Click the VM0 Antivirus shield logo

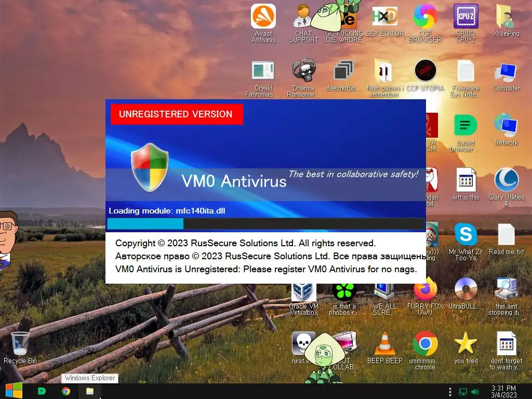[x=150, y=167]
